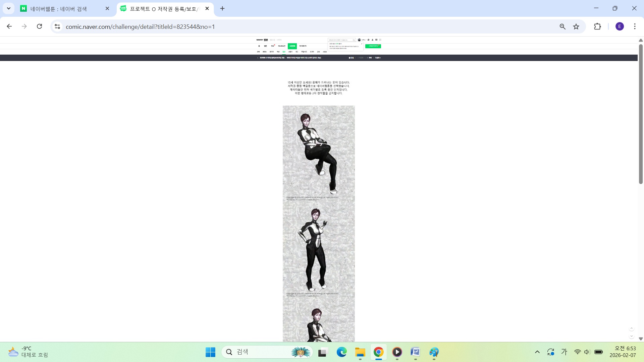The image size is (644, 362).
Task: Click the vertical page scrollbar thumb
Action: pyautogui.click(x=641, y=114)
